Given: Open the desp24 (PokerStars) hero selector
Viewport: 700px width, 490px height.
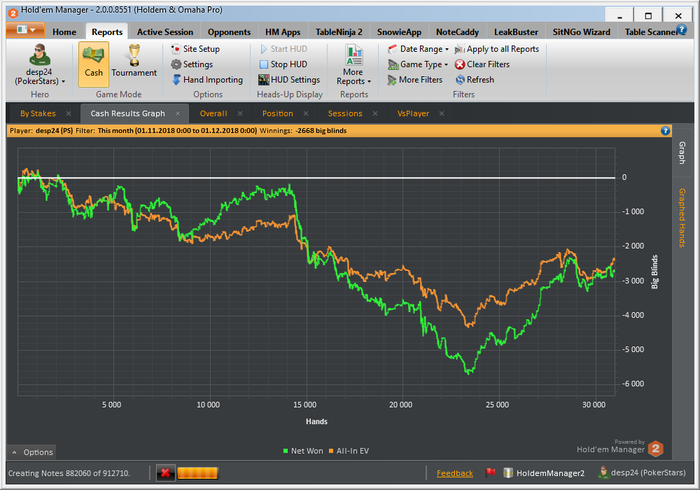Looking at the screenshot, I should pos(39,65).
